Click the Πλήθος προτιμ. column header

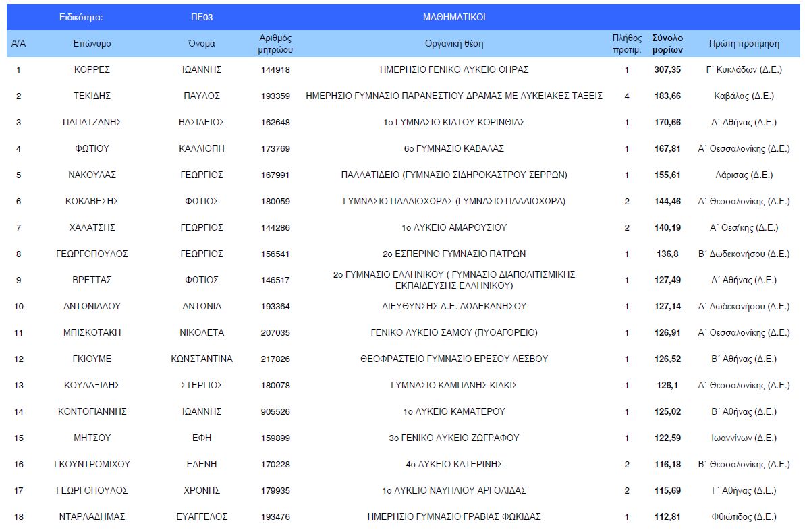(627, 44)
